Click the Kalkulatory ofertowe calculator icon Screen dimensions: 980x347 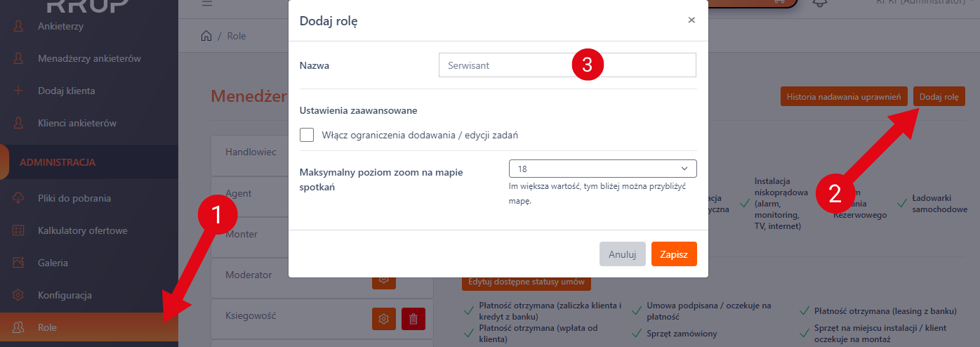click(x=19, y=231)
